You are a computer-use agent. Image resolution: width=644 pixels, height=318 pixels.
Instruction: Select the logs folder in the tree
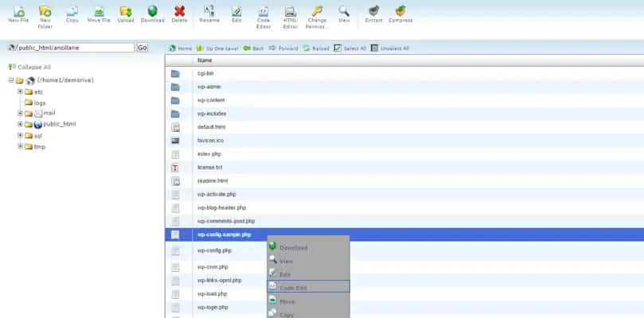pyautogui.click(x=35, y=103)
